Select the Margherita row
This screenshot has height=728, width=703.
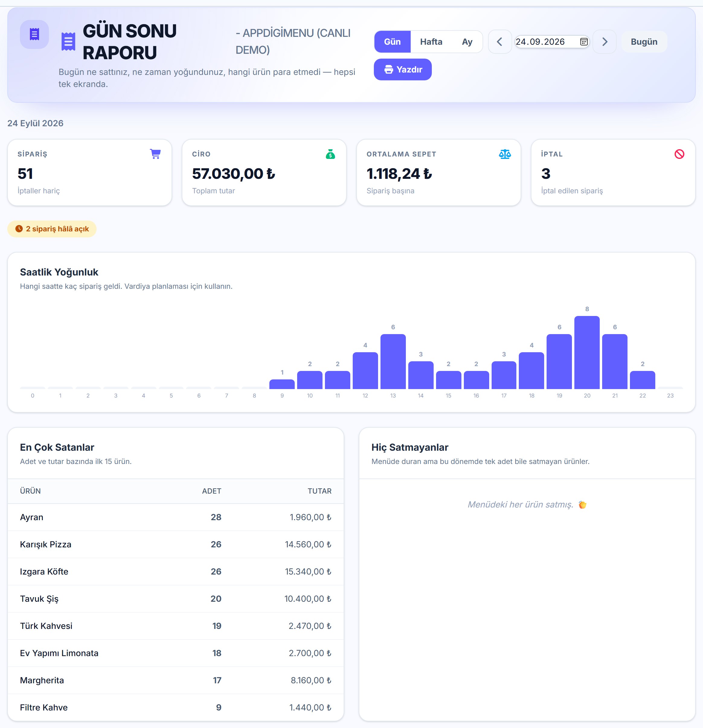coord(176,680)
